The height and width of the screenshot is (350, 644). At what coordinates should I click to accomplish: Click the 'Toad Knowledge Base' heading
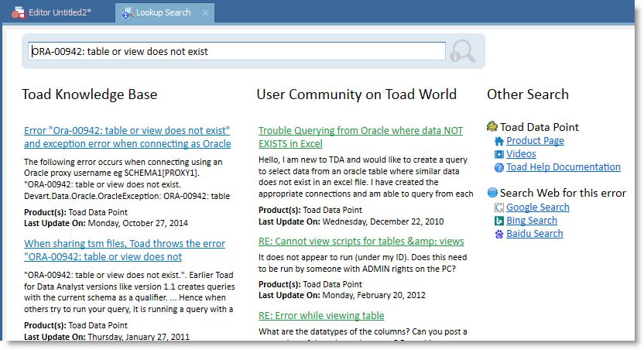[x=90, y=94]
